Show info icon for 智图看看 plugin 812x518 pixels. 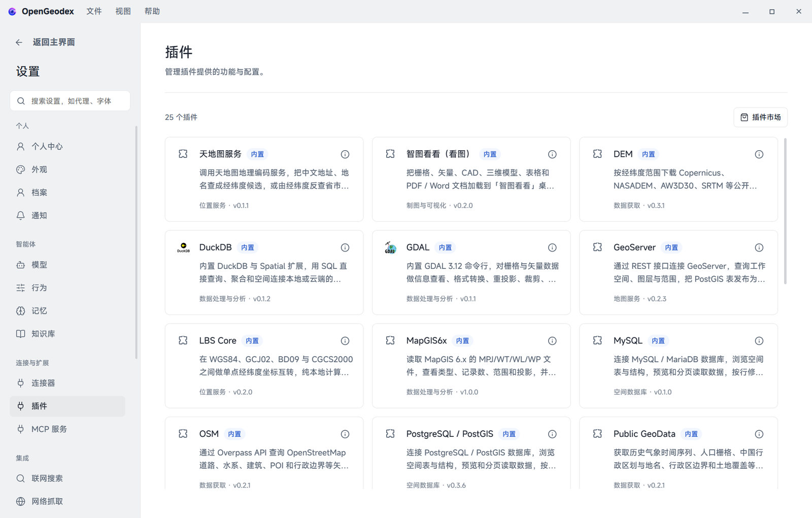[x=552, y=154]
